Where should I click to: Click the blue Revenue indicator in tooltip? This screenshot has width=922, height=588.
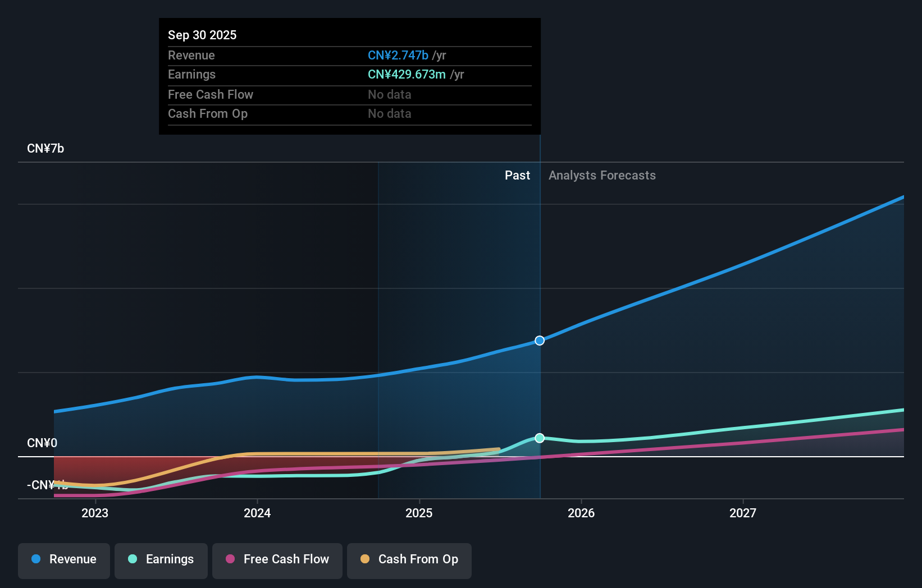tap(397, 56)
